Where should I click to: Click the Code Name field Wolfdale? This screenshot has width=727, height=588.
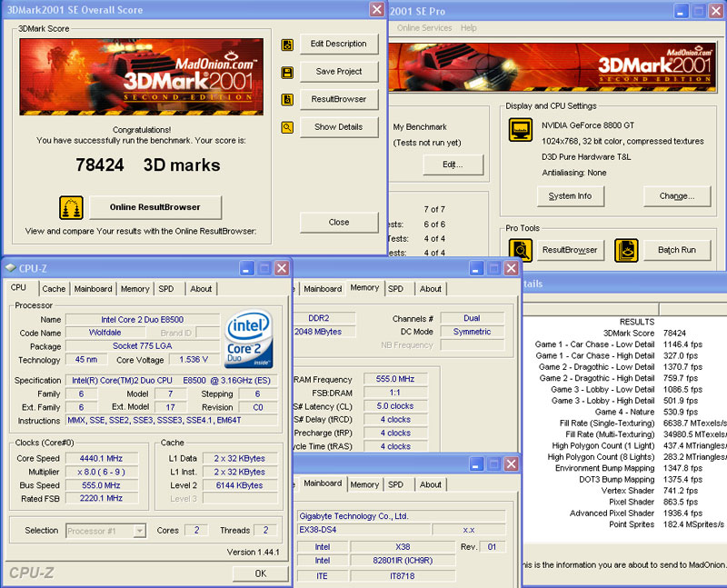coord(105,333)
